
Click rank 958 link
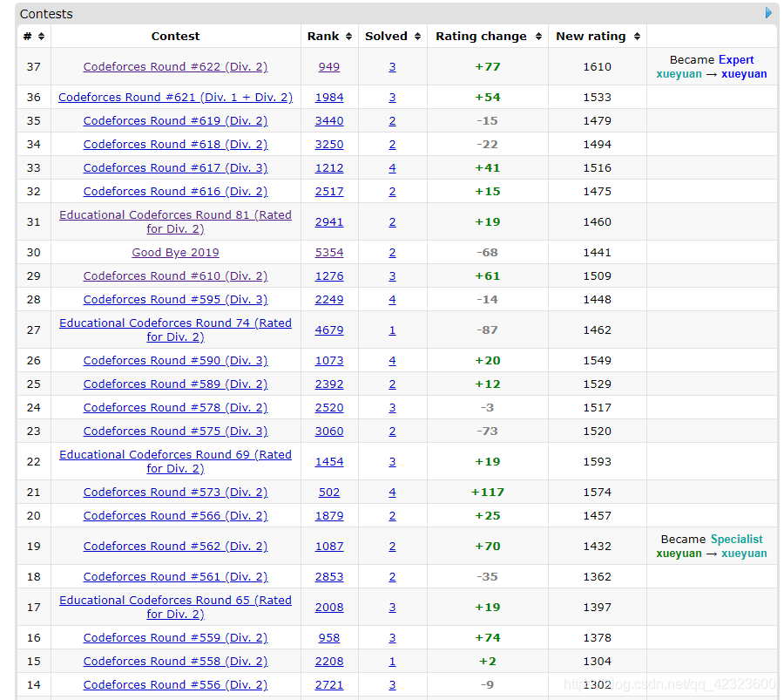329,637
